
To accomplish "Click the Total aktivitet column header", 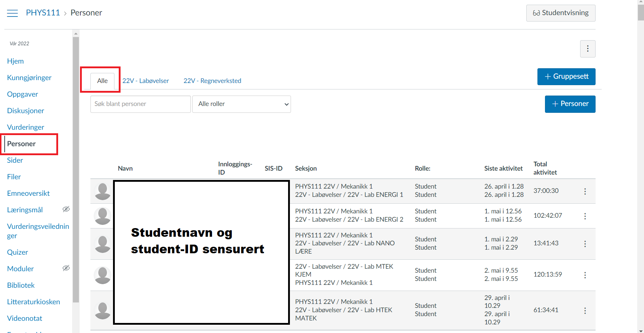I will [x=545, y=168].
